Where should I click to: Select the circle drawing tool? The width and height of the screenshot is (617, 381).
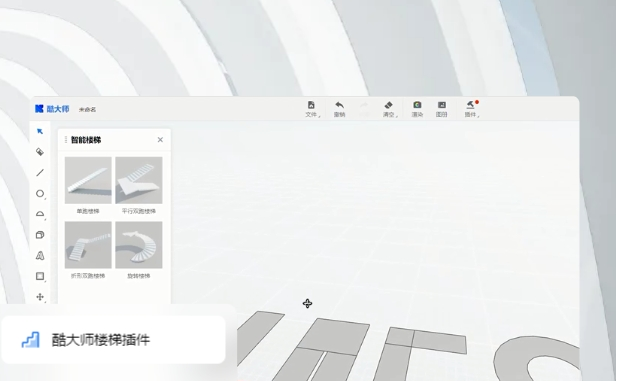coord(40,194)
